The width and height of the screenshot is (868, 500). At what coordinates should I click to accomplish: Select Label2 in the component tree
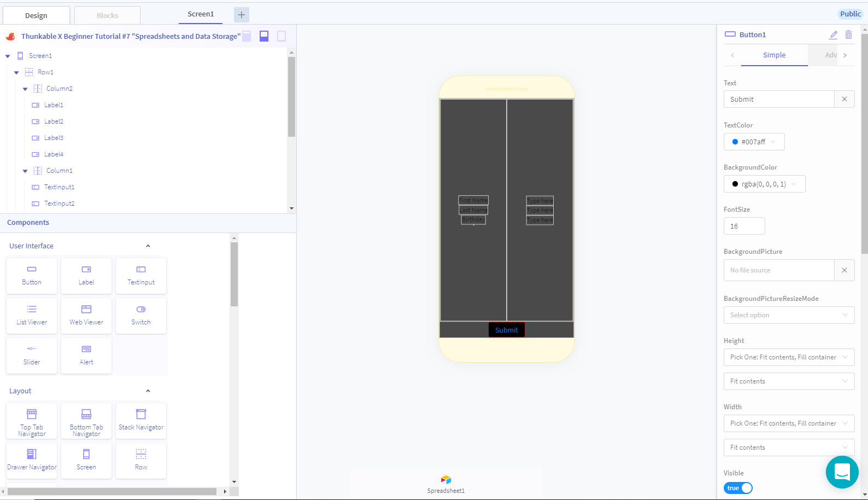pyautogui.click(x=54, y=121)
